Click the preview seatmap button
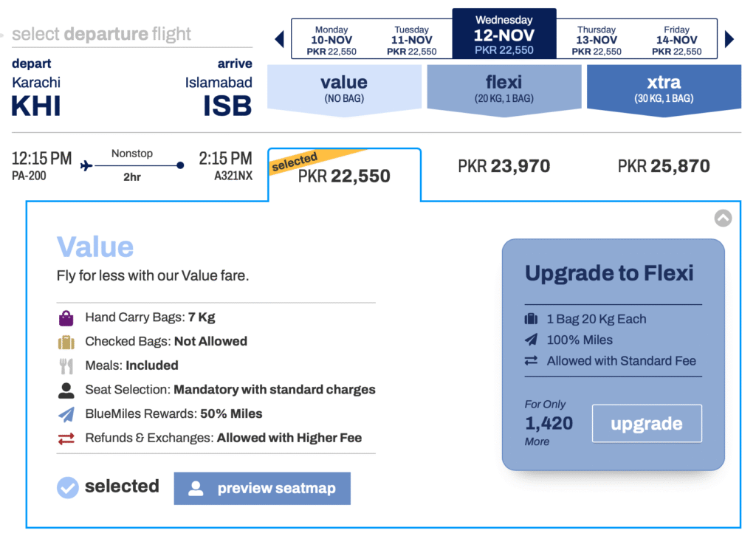The image size is (756, 550). pos(262,488)
